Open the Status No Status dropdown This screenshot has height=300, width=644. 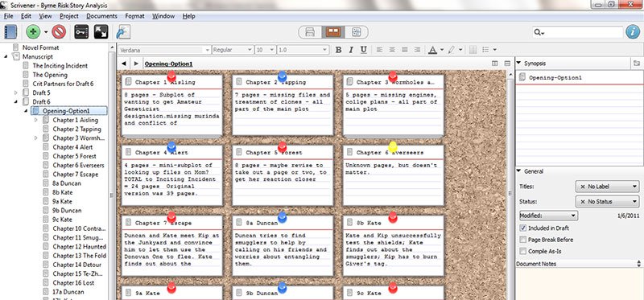pos(607,202)
